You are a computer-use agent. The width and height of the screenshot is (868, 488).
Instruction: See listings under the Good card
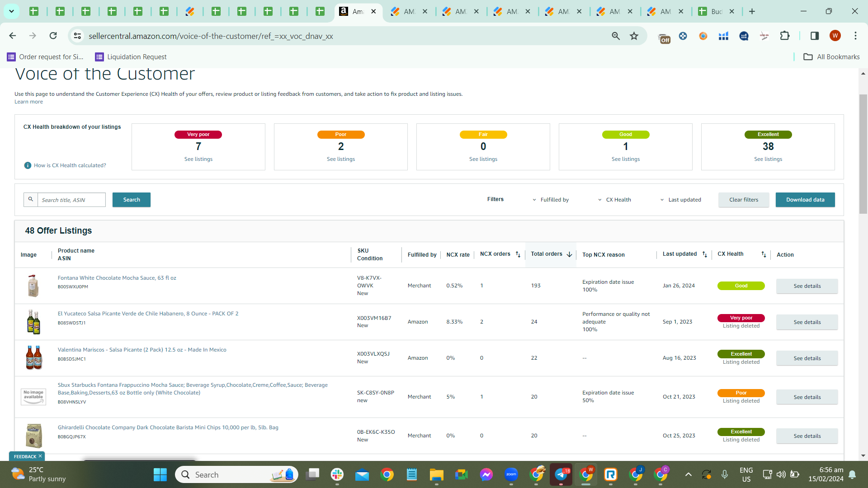point(626,159)
